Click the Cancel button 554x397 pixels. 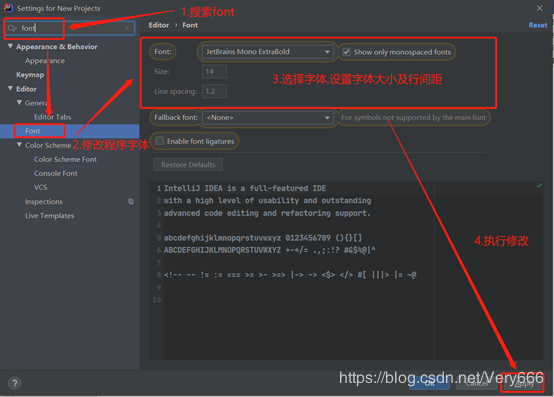click(x=477, y=384)
